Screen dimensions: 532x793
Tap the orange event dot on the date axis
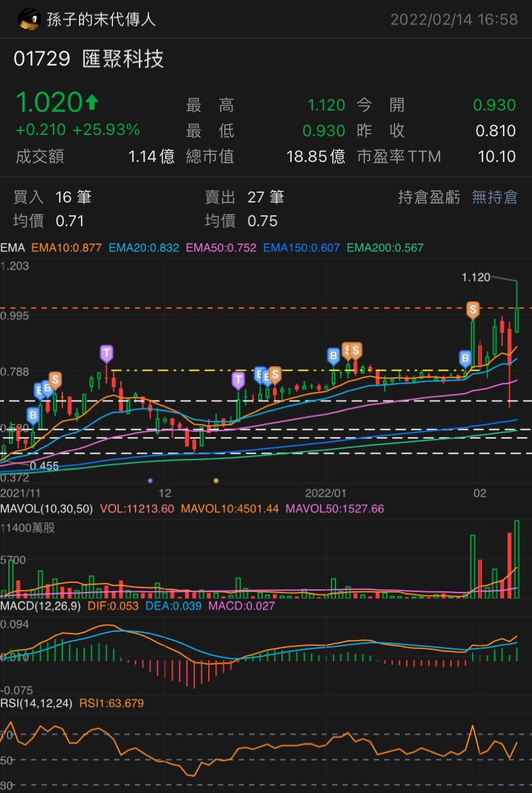point(216,480)
